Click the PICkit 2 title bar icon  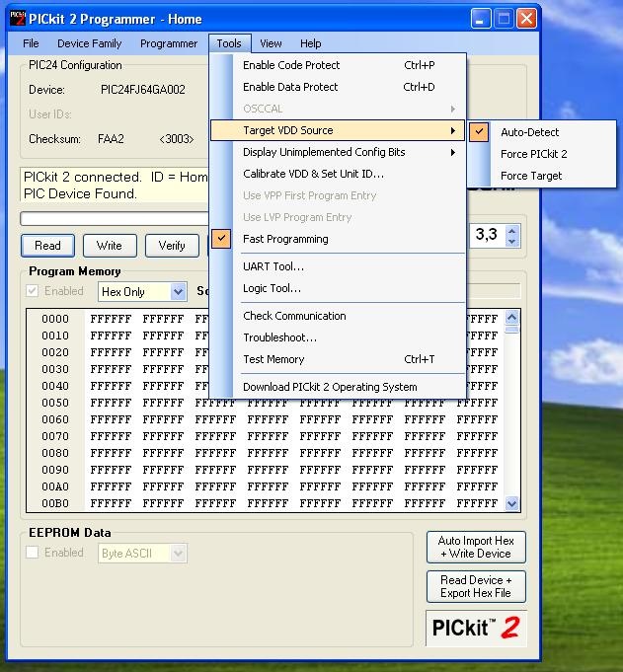18,18
